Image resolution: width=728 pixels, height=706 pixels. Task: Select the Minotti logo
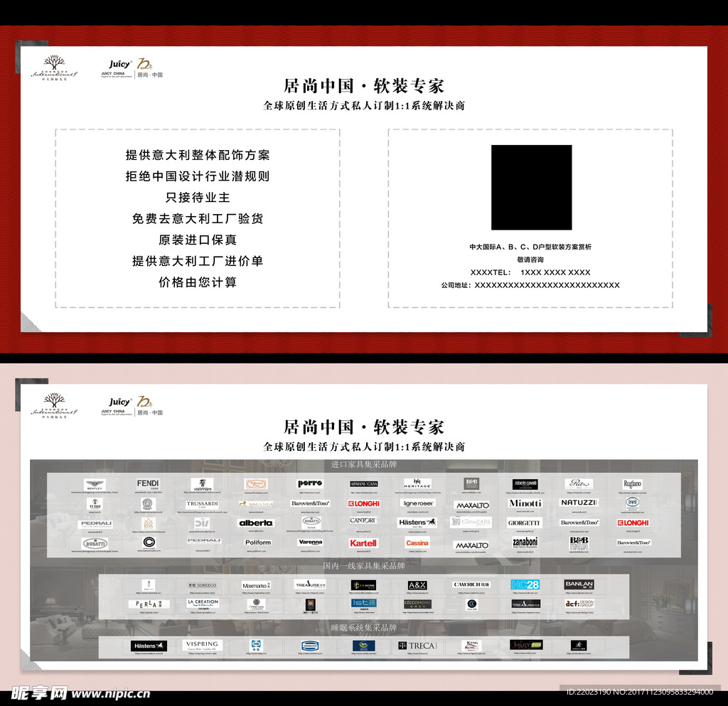[x=525, y=503]
